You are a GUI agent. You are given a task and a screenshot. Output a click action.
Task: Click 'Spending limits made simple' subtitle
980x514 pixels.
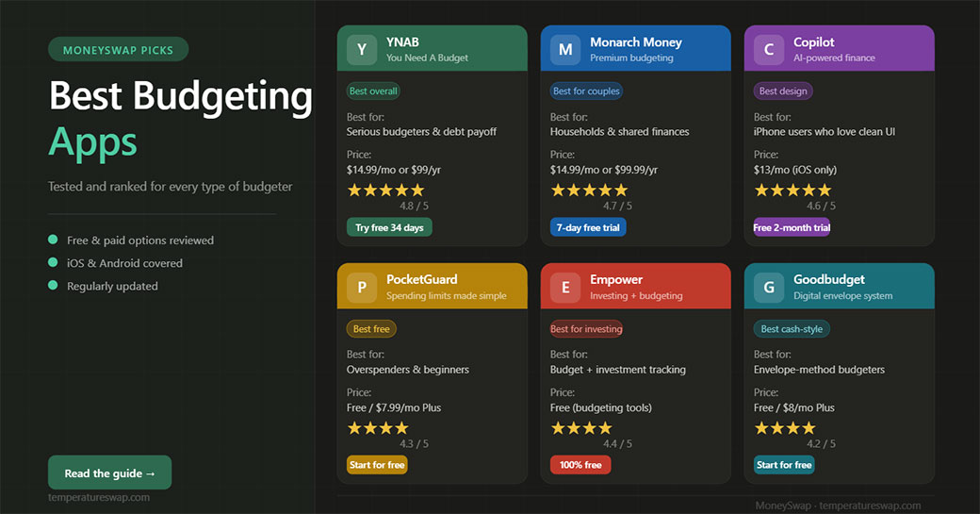click(x=447, y=296)
